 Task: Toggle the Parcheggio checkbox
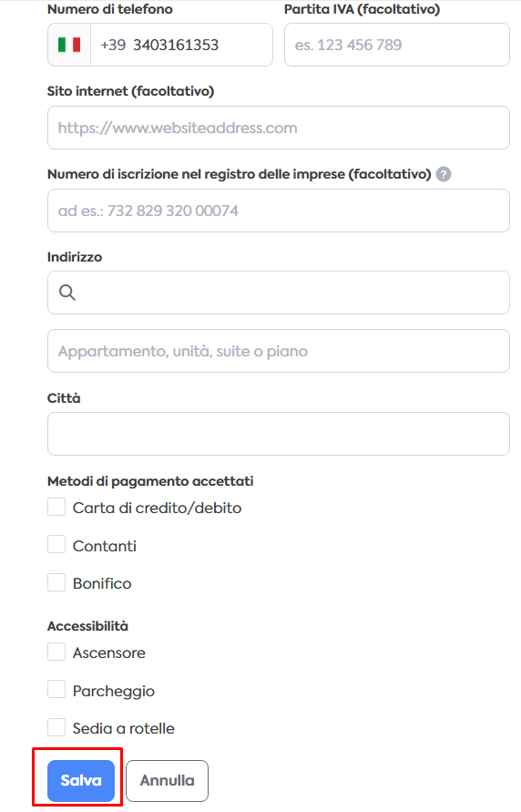(56, 689)
